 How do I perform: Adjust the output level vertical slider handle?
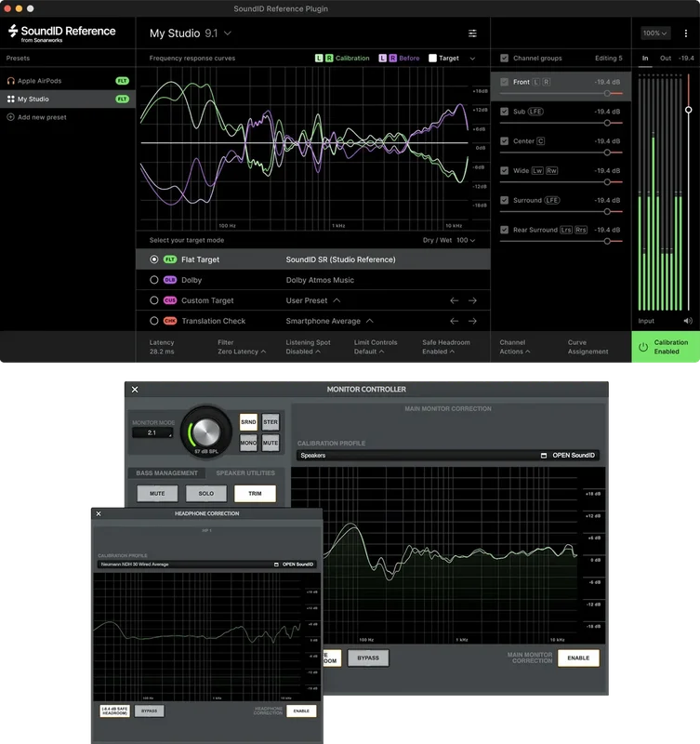(x=688, y=110)
